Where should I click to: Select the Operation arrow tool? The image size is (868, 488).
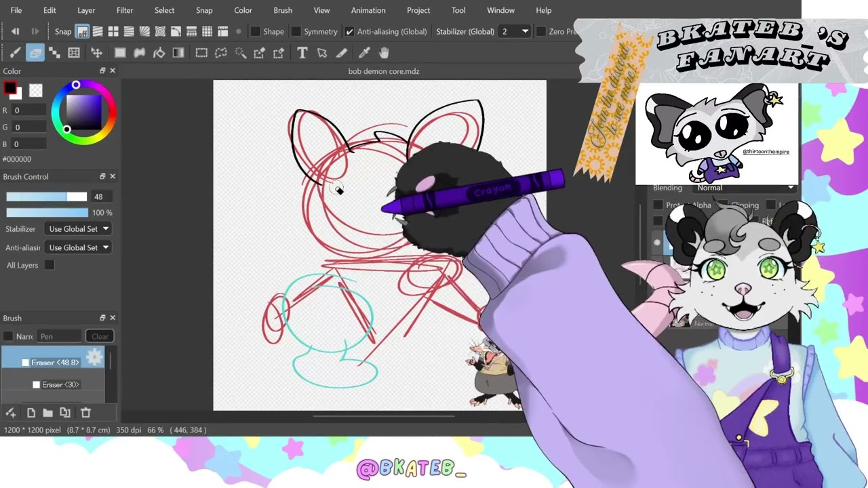pyautogui.click(x=322, y=53)
